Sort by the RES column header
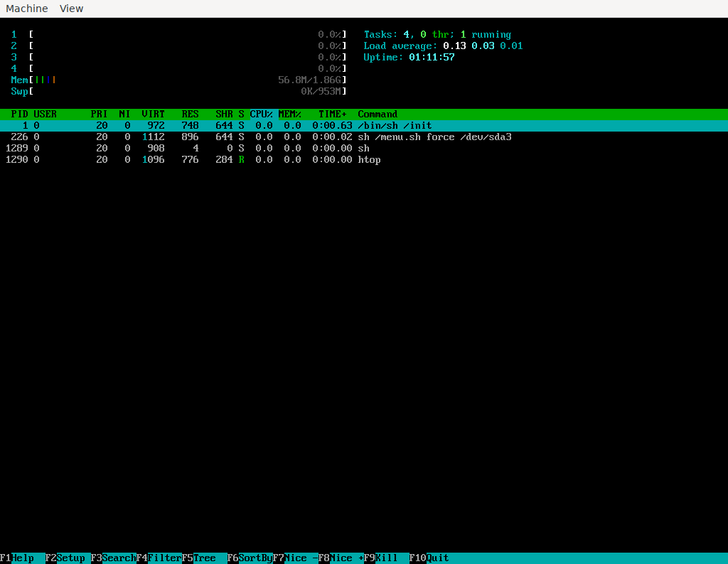728x564 pixels. click(190, 115)
